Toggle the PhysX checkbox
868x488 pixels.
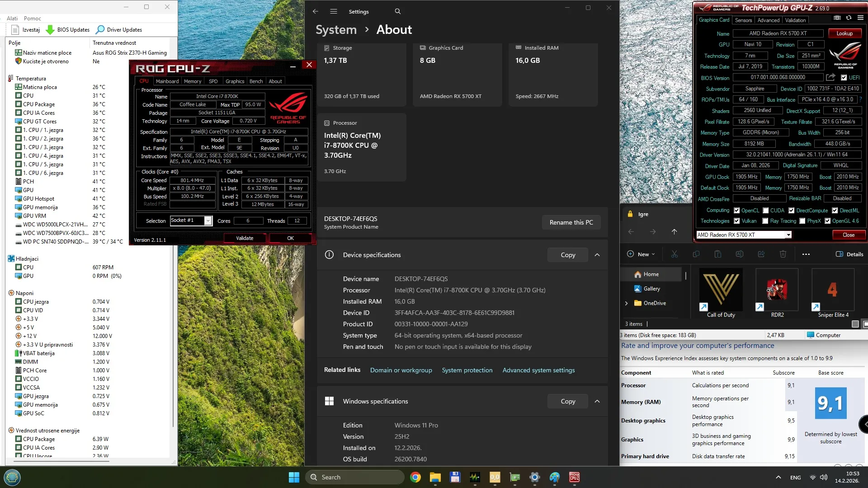pyautogui.click(x=802, y=221)
